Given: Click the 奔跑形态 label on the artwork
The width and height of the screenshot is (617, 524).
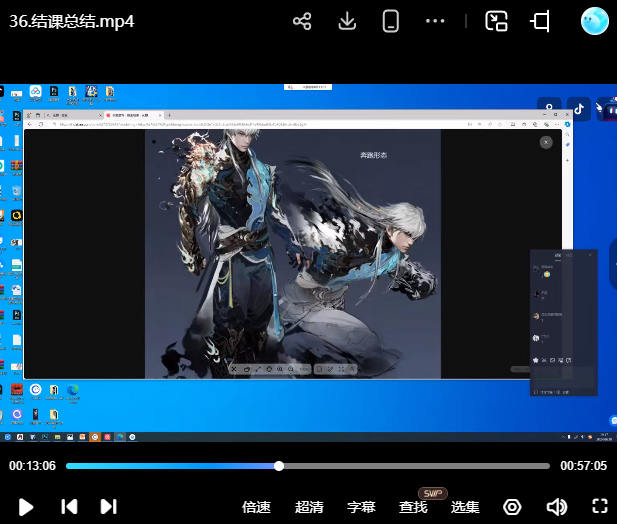Looking at the screenshot, I should (x=373, y=155).
